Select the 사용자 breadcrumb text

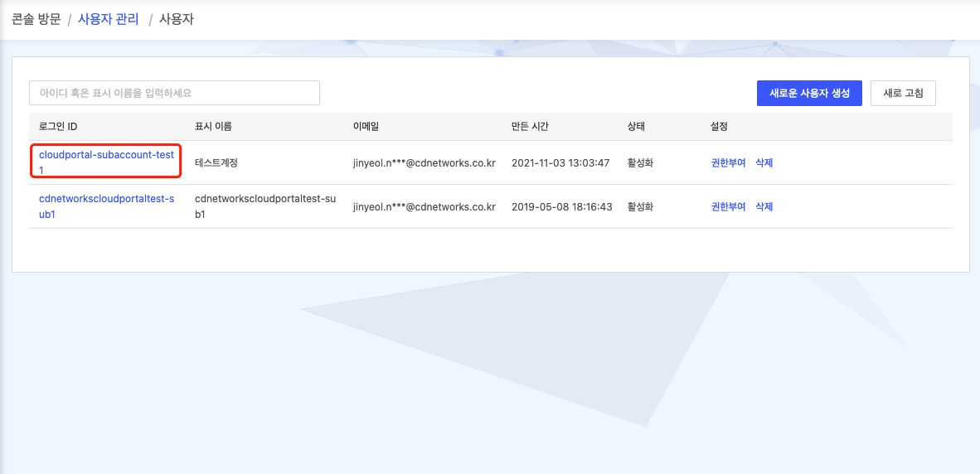click(177, 19)
